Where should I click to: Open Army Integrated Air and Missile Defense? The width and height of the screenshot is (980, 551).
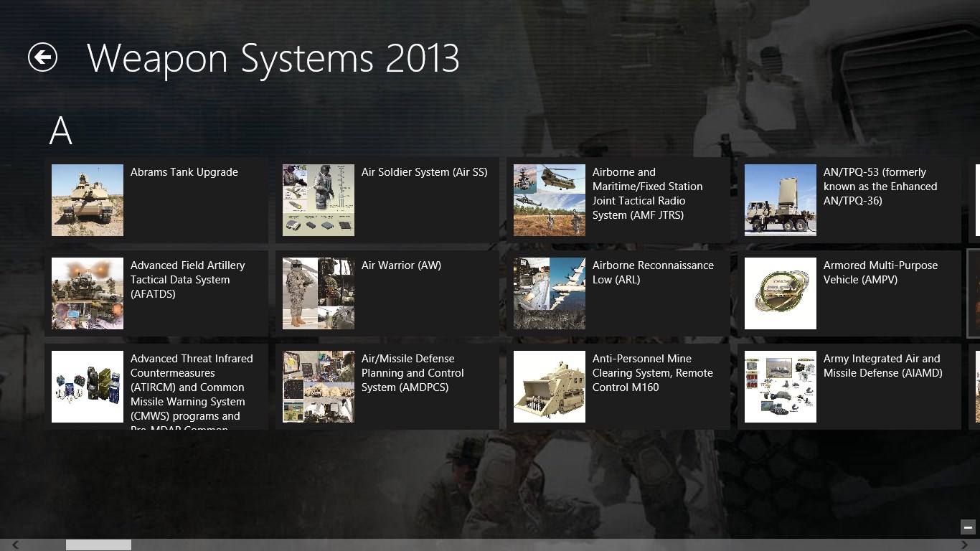click(x=850, y=386)
